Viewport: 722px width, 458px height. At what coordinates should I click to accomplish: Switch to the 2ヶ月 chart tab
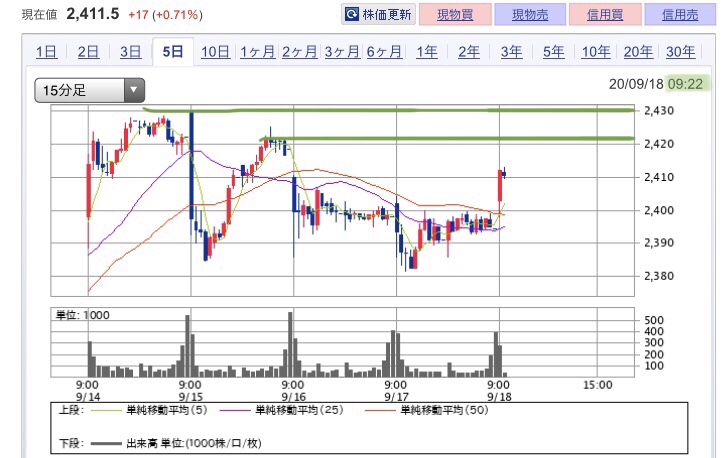coord(300,52)
